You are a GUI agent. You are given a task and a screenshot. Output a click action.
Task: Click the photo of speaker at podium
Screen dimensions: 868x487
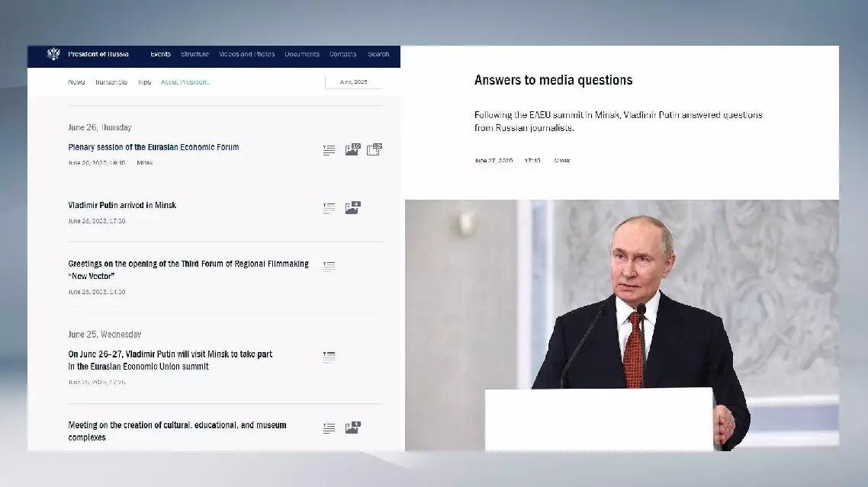(622, 325)
